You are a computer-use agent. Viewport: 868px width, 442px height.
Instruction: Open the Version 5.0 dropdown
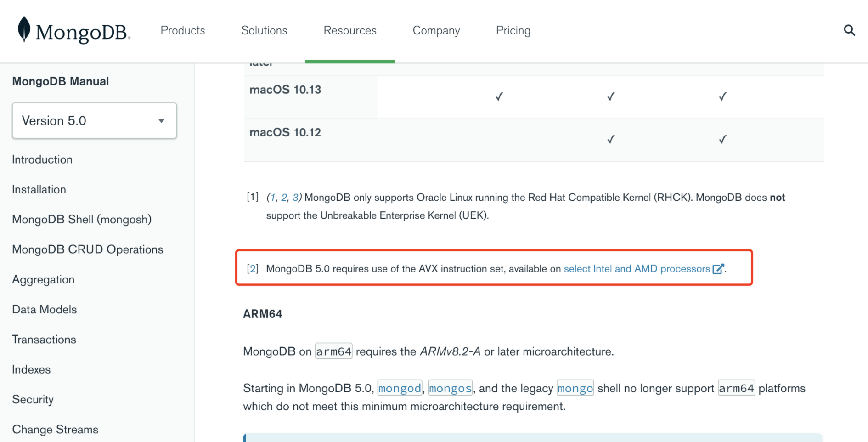point(94,120)
